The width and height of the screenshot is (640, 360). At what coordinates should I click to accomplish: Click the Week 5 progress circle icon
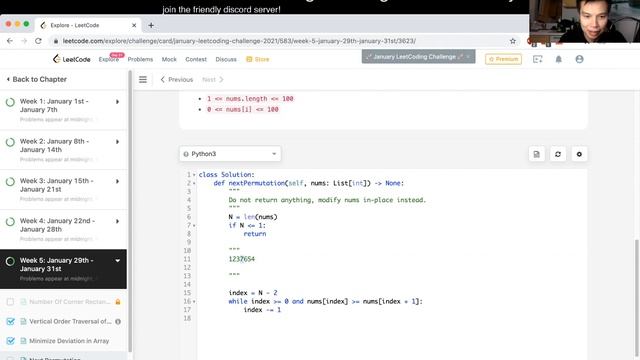pos(10,261)
